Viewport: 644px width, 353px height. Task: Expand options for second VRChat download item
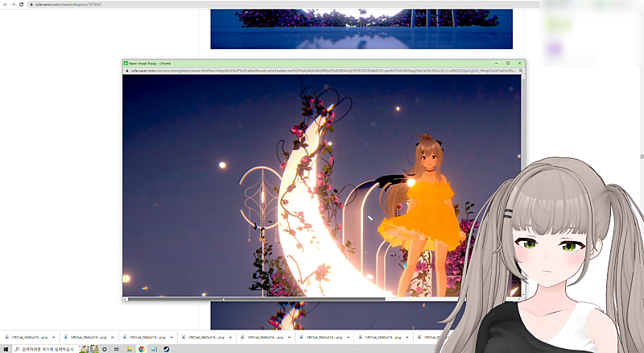point(114,337)
